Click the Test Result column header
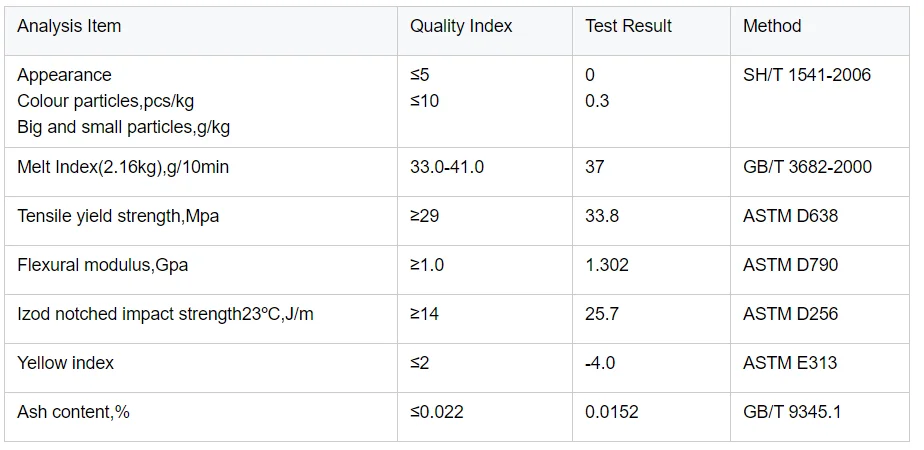Screen dimensions: 924x450 point(628,27)
